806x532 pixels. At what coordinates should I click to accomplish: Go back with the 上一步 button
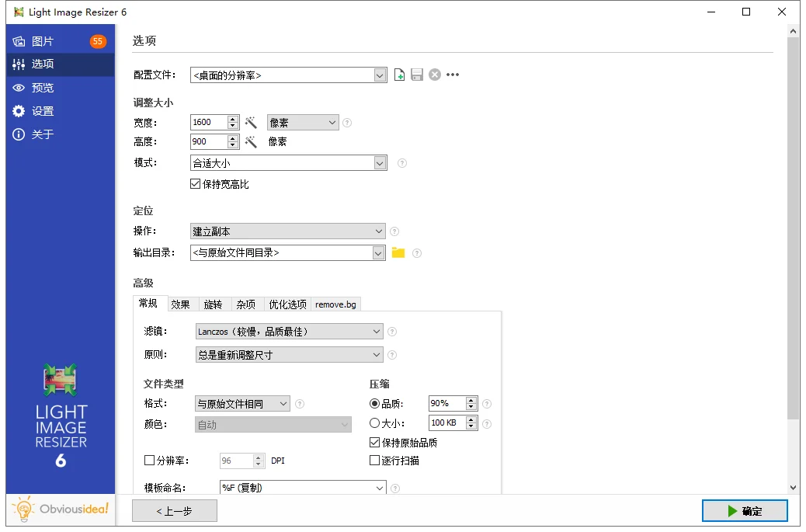pyautogui.click(x=175, y=511)
